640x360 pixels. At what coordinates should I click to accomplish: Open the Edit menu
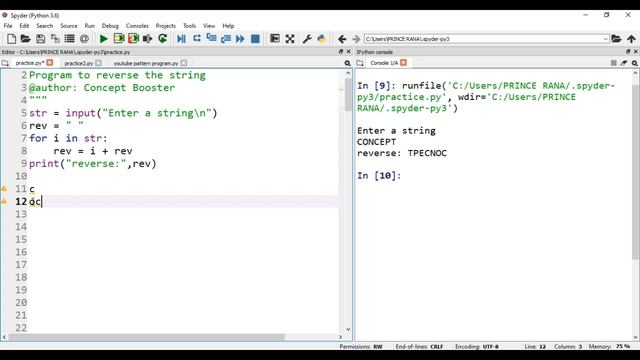[24, 26]
